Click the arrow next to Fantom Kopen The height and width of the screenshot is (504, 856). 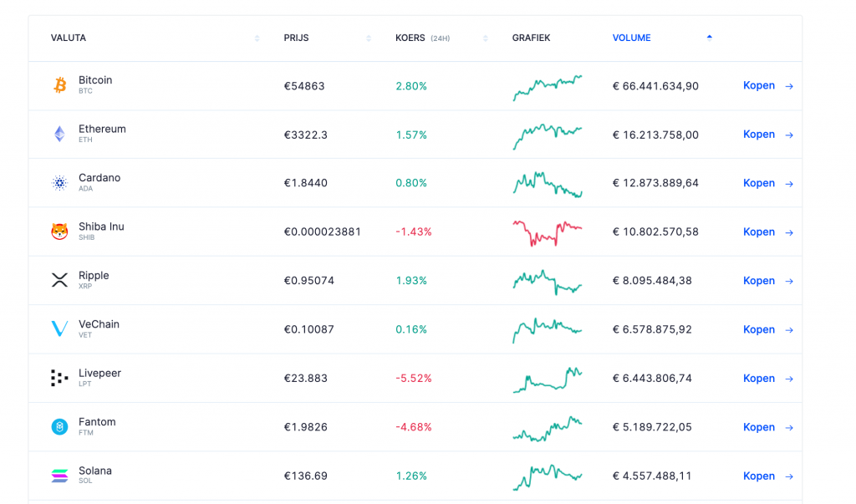tap(789, 428)
